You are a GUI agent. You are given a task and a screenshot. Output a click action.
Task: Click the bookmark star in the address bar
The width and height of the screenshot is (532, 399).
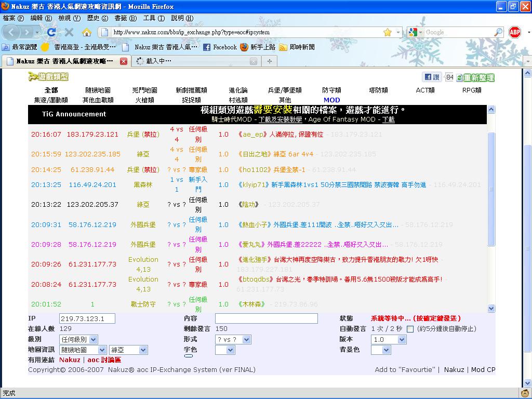pyautogui.click(x=387, y=32)
